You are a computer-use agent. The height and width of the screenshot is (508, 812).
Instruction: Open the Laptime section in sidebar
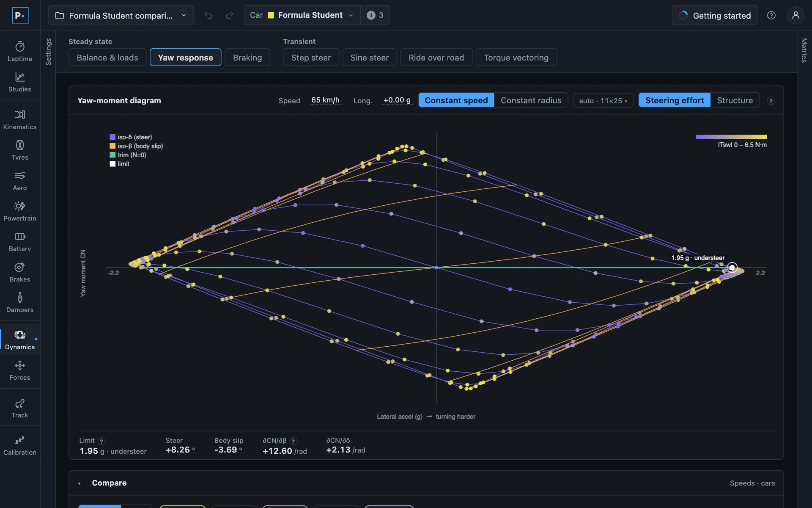[20, 52]
